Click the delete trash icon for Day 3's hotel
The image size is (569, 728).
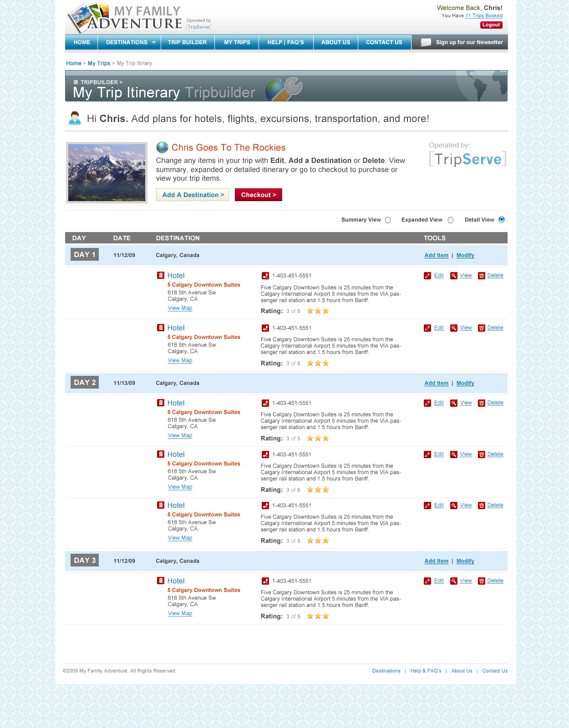click(x=482, y=581)
